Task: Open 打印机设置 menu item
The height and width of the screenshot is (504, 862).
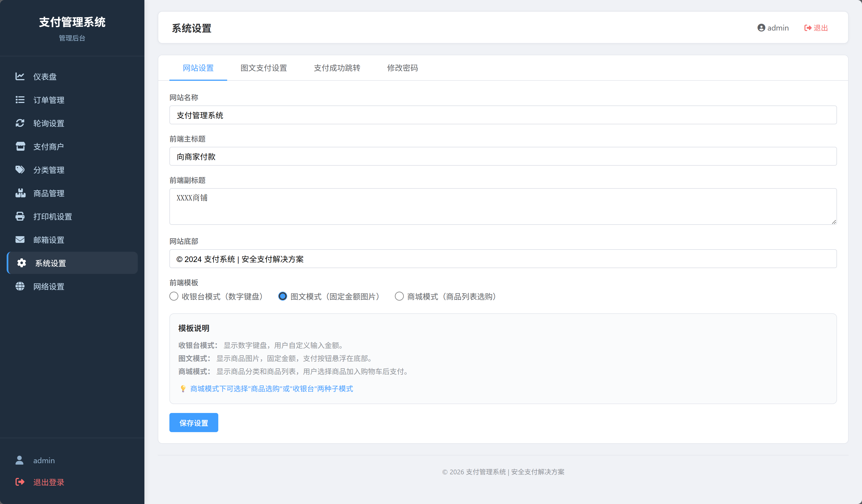Action: tap(72, 216)
